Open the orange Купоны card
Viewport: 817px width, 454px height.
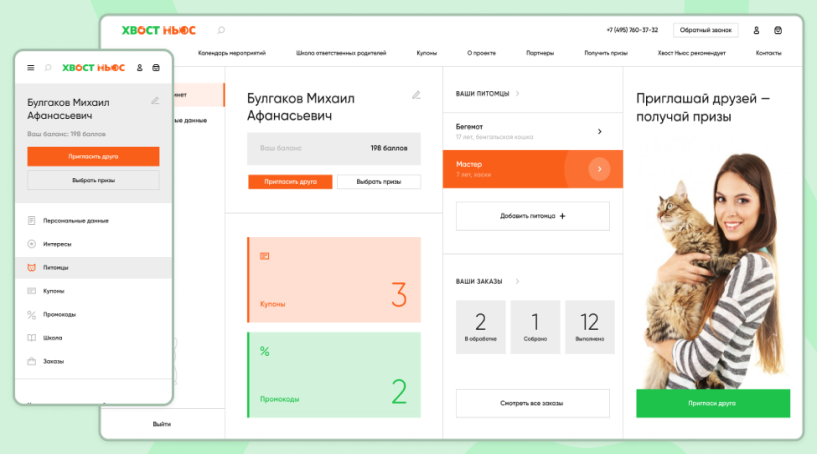pyautogui.click(x=334, y=279)
